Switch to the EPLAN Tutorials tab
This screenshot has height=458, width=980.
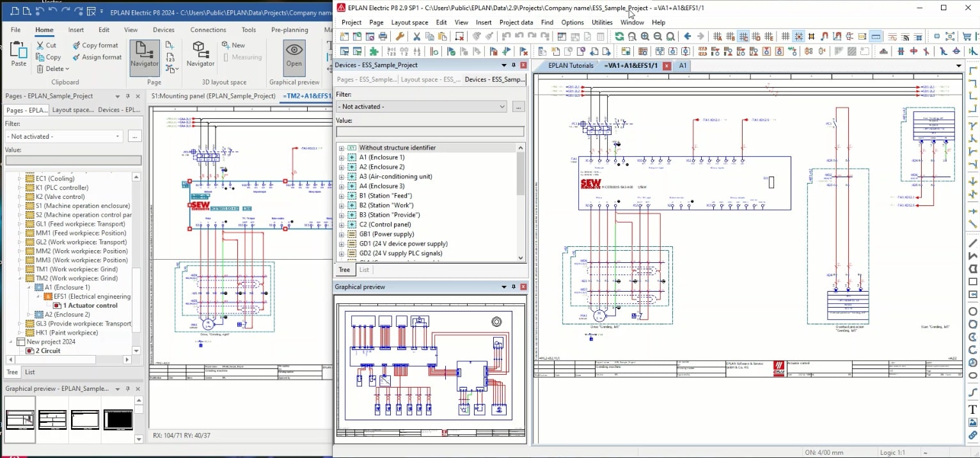pos(571,65)
